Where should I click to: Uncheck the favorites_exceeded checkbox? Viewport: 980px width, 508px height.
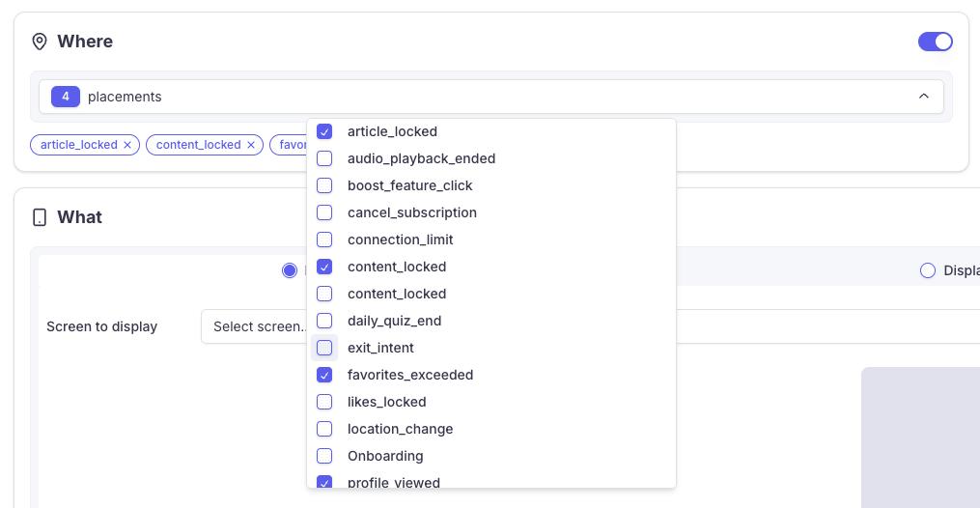coord(324,375)
